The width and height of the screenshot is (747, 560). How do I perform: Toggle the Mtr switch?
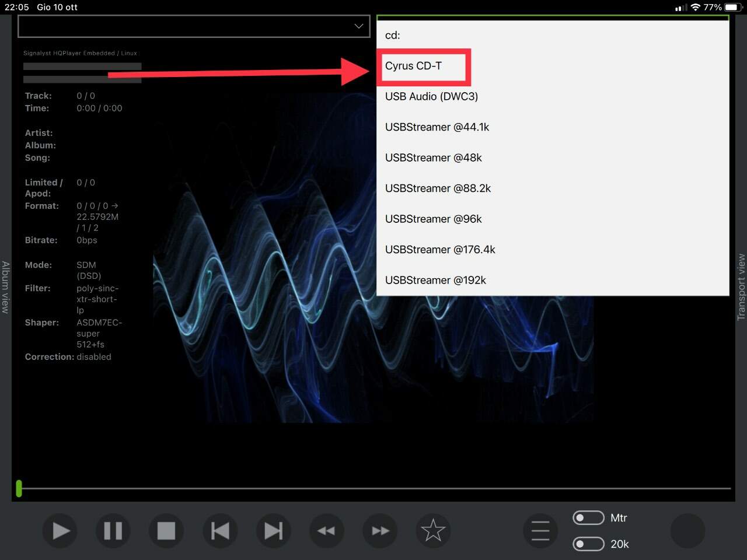coord(588,518)
